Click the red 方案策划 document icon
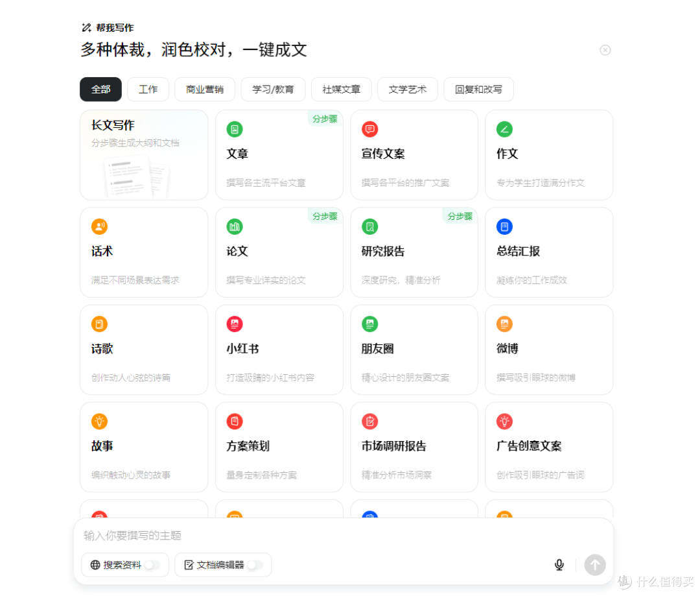 coord(235,422)
